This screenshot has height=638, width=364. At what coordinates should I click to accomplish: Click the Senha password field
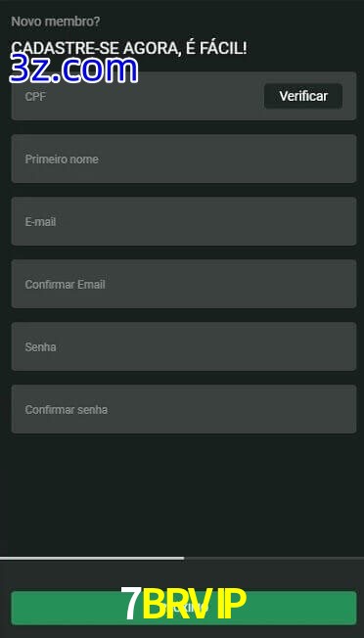pos(184,346)
